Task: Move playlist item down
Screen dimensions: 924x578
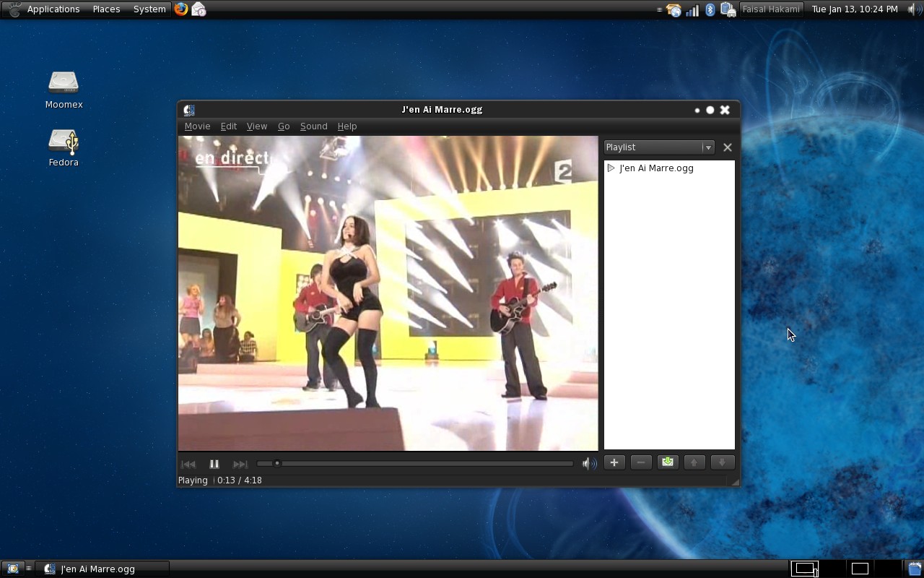Action: (722, 462)
